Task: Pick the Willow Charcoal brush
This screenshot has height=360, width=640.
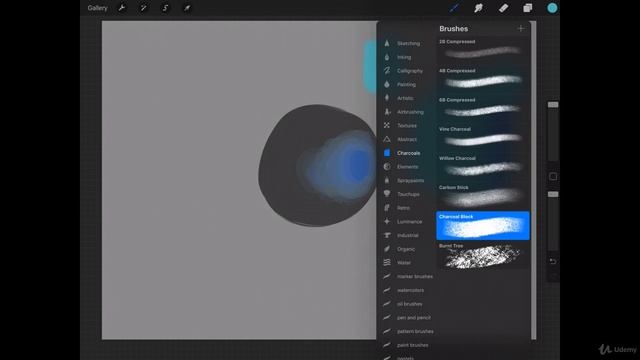Action: click(483, 167)
